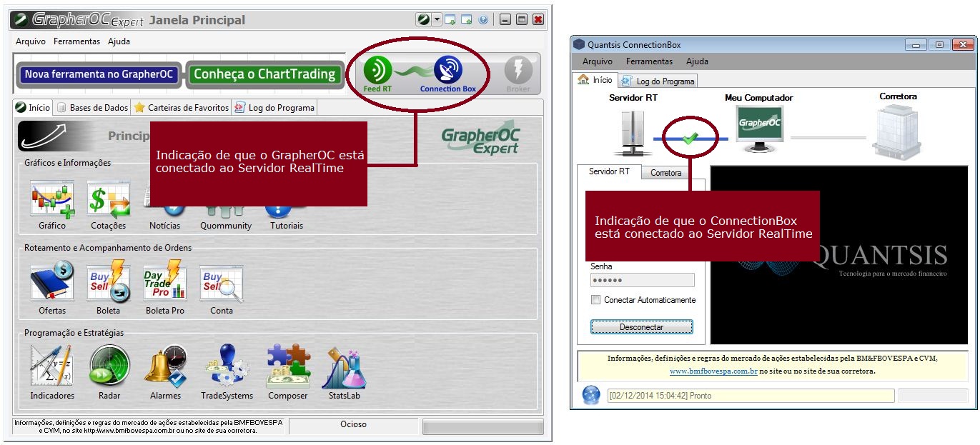Click the Ocioso status text in GrapherOC
980x445 pixels.
pos(353,424)
